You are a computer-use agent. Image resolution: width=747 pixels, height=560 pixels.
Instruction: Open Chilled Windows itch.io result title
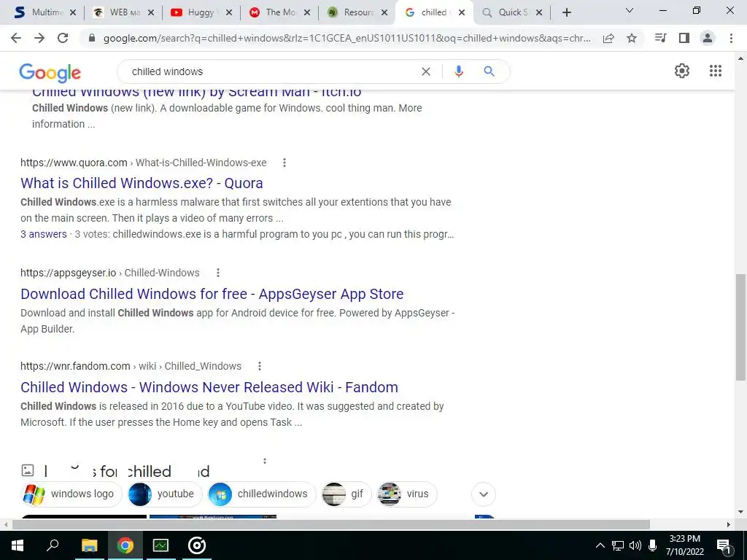[196, 93]
